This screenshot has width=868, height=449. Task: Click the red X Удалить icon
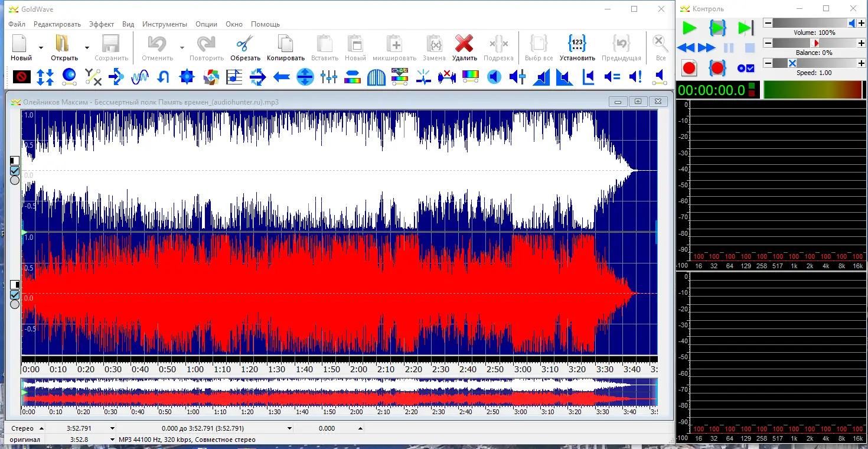point(464,45)
